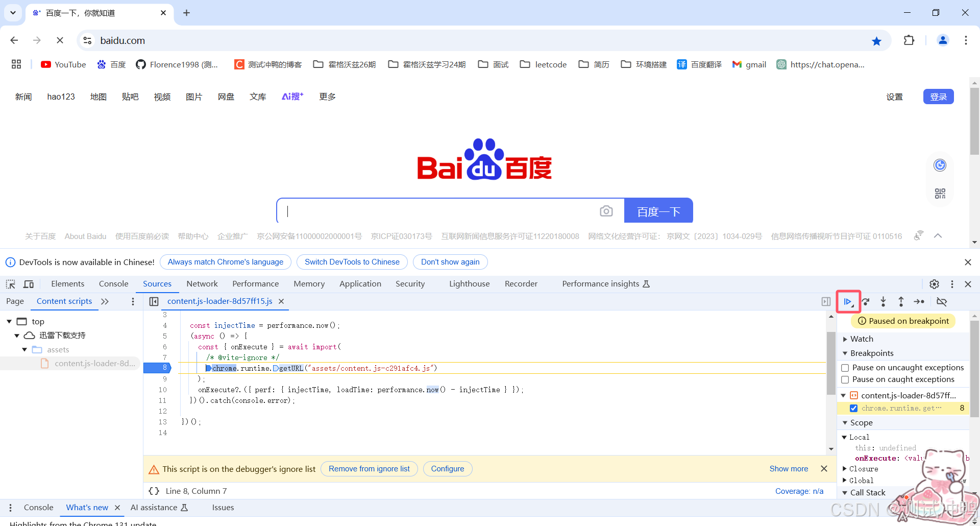Screen dimensions: 980x526
Task: Enable Pause on uncaught exceptions
Action: tap(845, 368)
